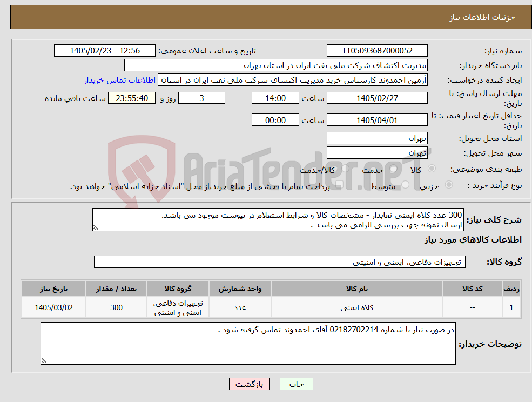Click the quantity cell showing 300
532x402 pixels.
(116, 307)
